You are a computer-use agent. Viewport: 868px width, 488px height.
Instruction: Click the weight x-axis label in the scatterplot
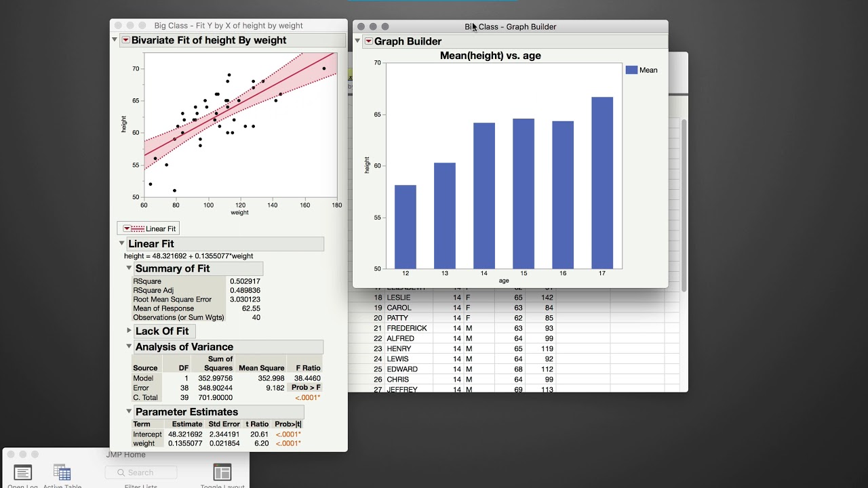[240, 212]
